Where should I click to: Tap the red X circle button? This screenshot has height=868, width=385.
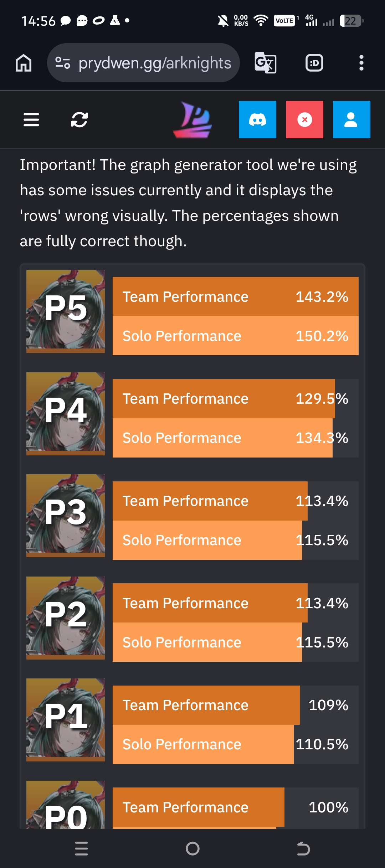pyautogui.click(x=304, y=119)
